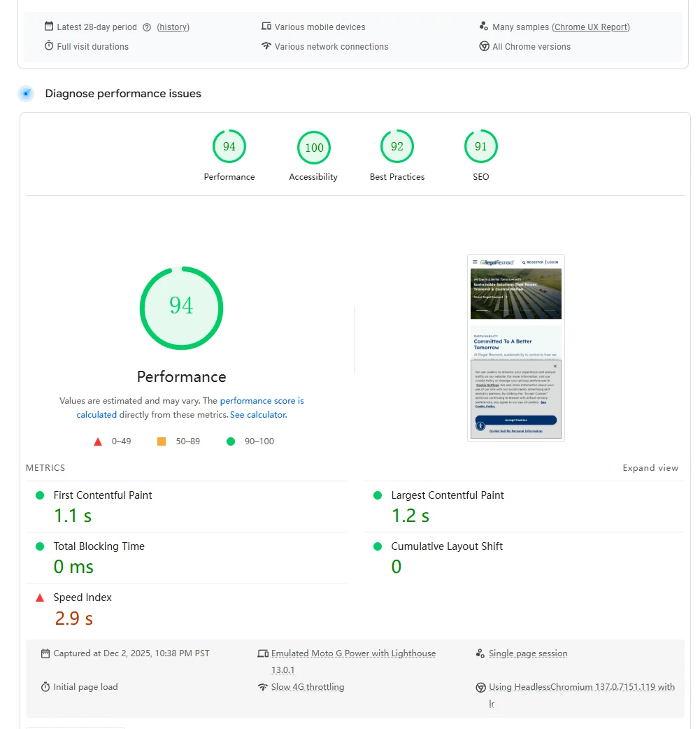The width and height of the screenshot is (700, 729).
Task: Open Emulated Moto G Power with Lighthouse details
Action: tap(353, 662)
